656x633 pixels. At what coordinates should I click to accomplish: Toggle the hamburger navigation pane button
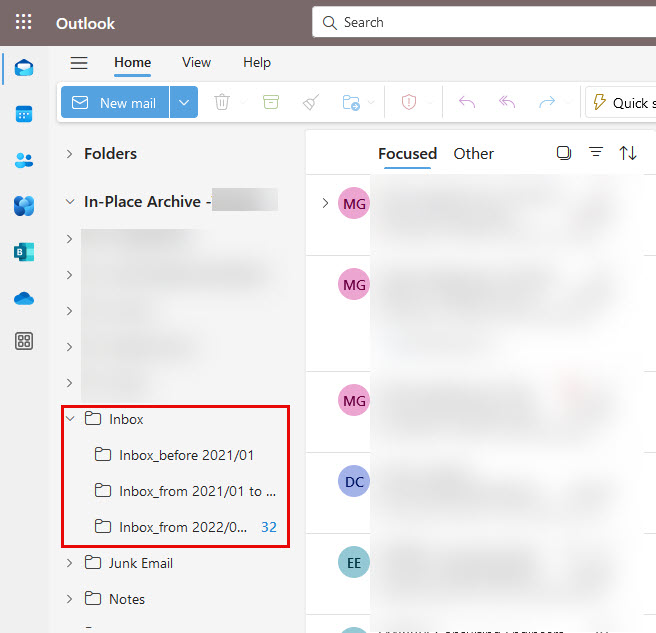(x=79, y=63)
